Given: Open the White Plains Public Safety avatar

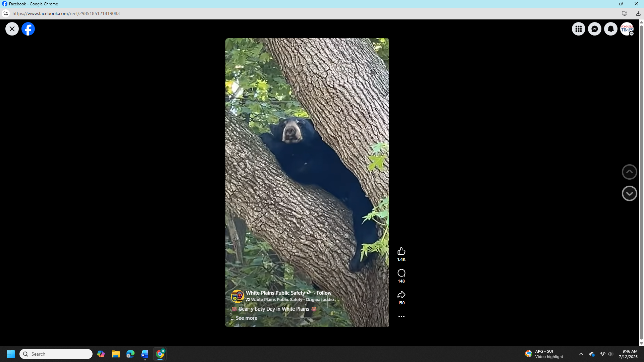Looking at the screenshot, I should (237, 296).
